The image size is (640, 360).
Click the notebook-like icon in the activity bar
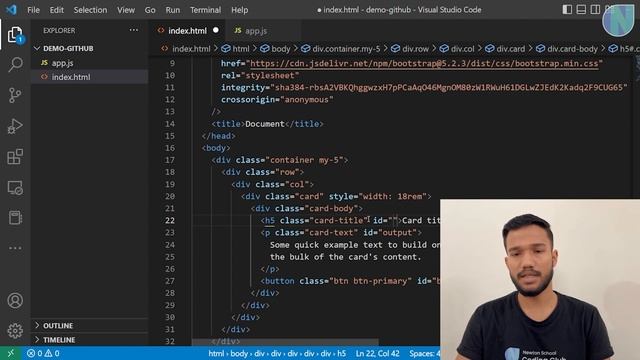[x=15, y=218]
